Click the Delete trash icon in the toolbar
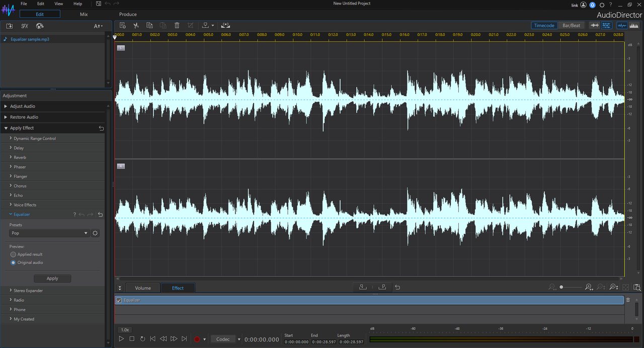 [x=177, y=25]
